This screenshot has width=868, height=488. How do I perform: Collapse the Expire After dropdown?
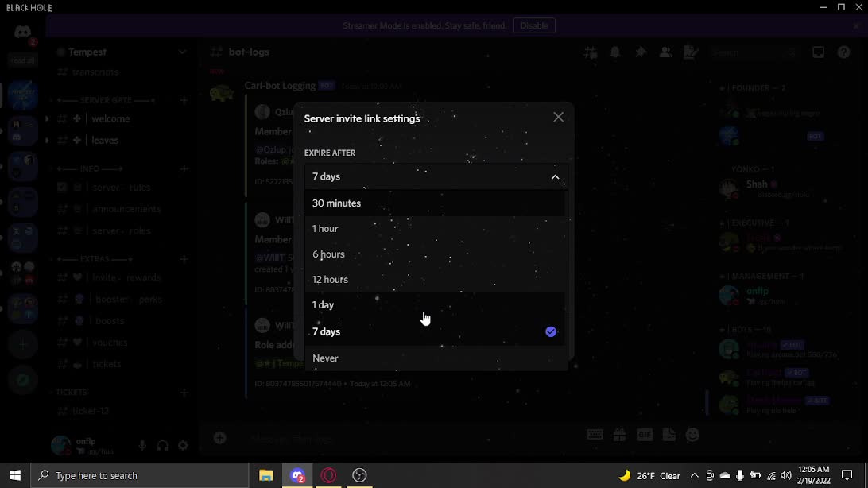click(x=555, y=177)
